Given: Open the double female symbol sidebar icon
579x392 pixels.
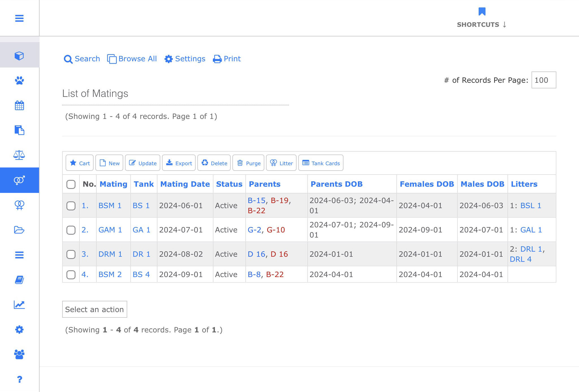Looking at the screenshot, I should pos(19,205).
